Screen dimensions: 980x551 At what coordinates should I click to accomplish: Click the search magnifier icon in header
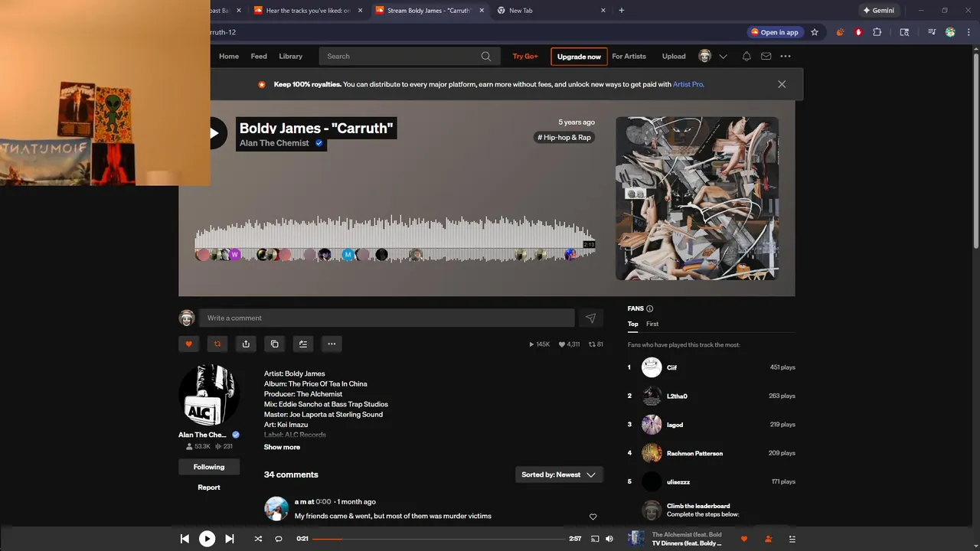point(486,56)
